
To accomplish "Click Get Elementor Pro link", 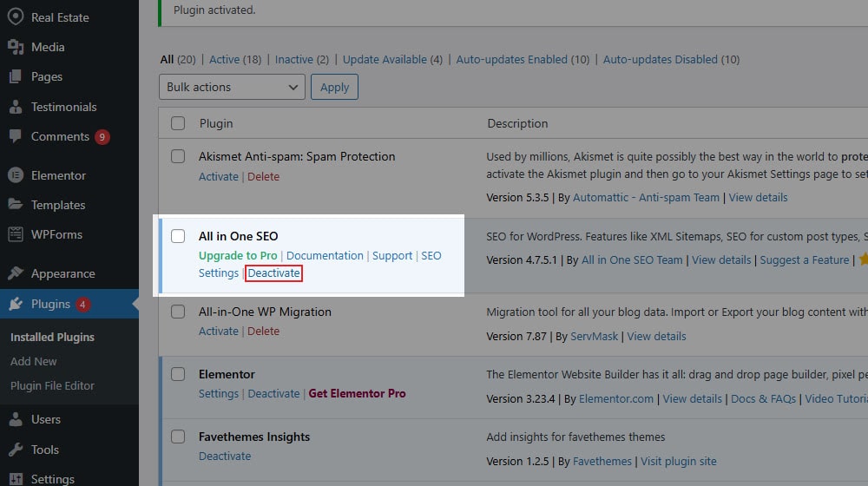I will tap(357, 393).
